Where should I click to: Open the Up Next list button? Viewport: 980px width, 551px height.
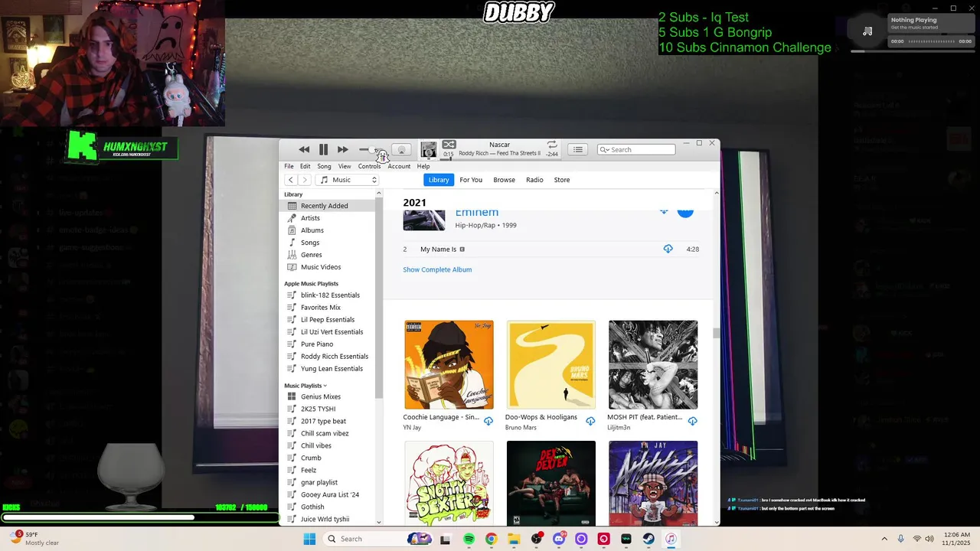[x=578, y=150]
